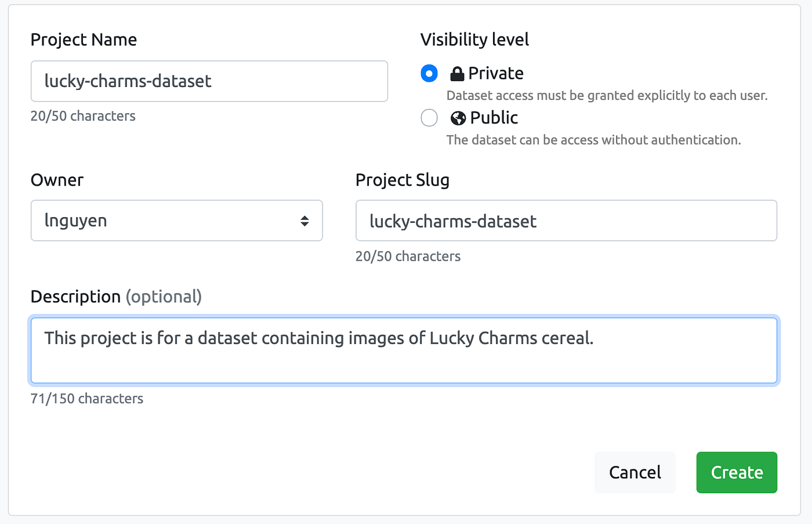Screen dimensions: 812x524
Task: Focus the Project Slug text field
Action: tap(566, 221)
